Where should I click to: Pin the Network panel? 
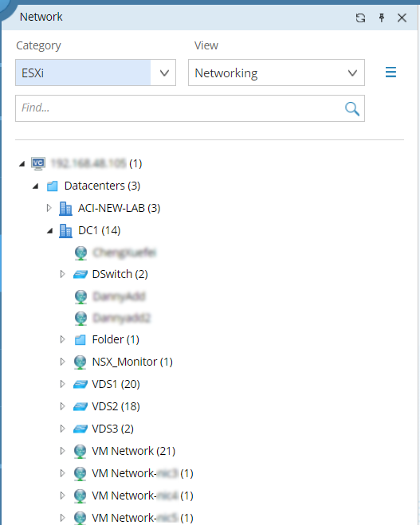tap(382, 18)
